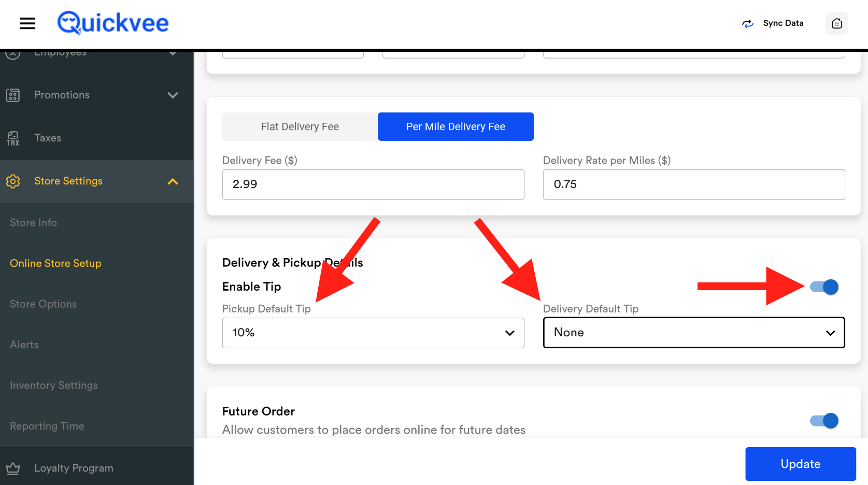Go to Store Info in the sidebar
868x485 pixels.
33,223
